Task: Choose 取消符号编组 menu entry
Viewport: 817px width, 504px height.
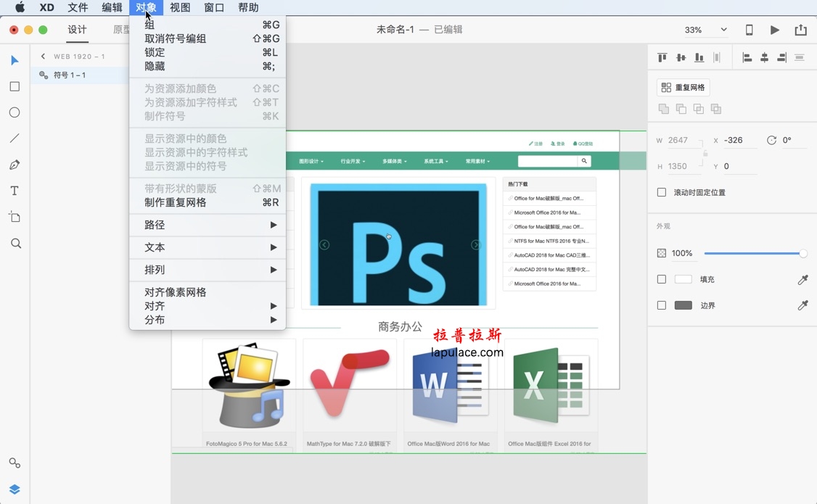Action: 208,38
